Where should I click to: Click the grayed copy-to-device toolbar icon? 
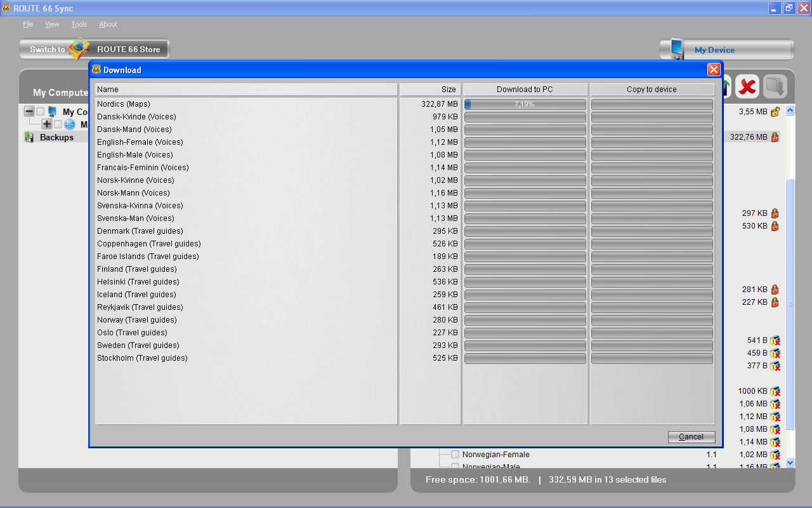[x=775, y=86]
